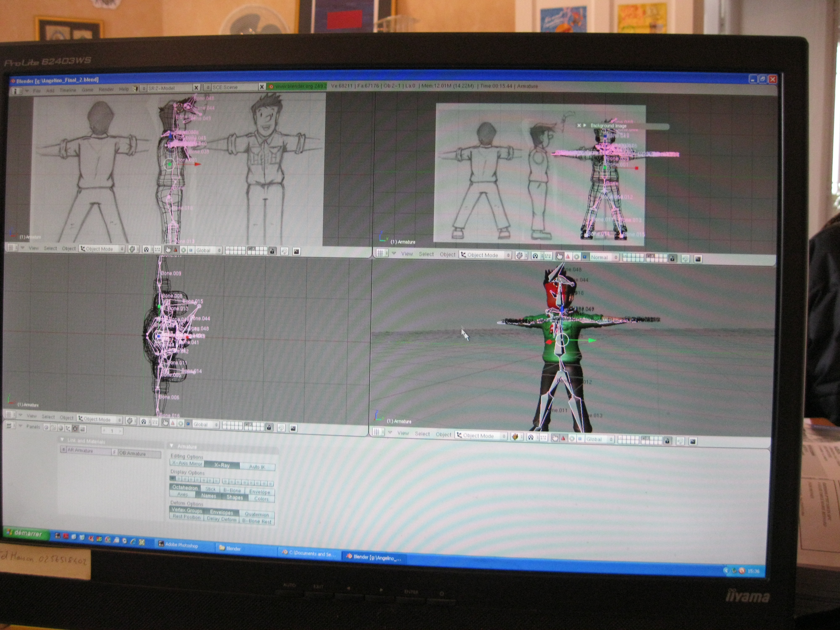Click render image icon in bottom-right viewport header
Screen dimensions: 840x630
tap(693, 441)
